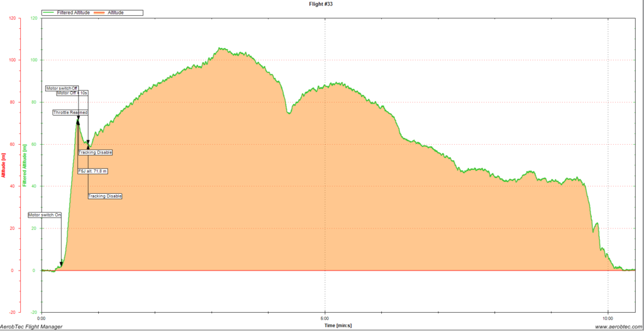Click the orange Altitude legend color swatch
This screenshot has height=331, width=644.
tap(108, 13)
